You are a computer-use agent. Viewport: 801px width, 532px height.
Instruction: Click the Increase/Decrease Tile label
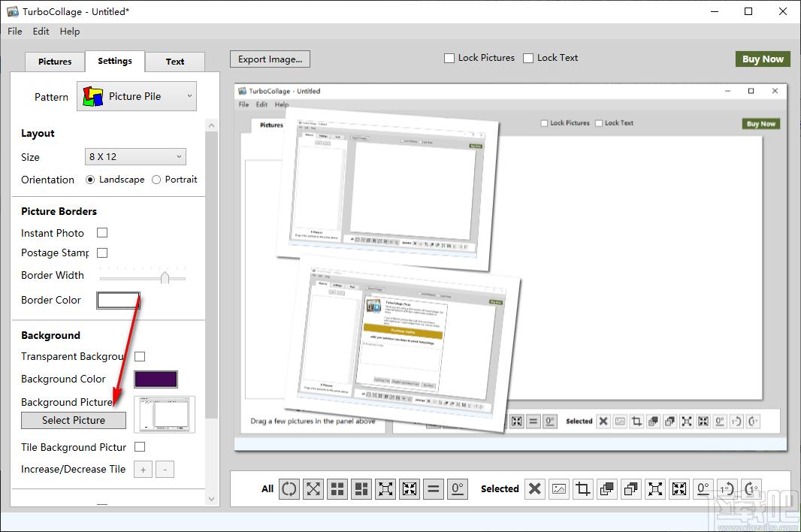tap(73, 469)
